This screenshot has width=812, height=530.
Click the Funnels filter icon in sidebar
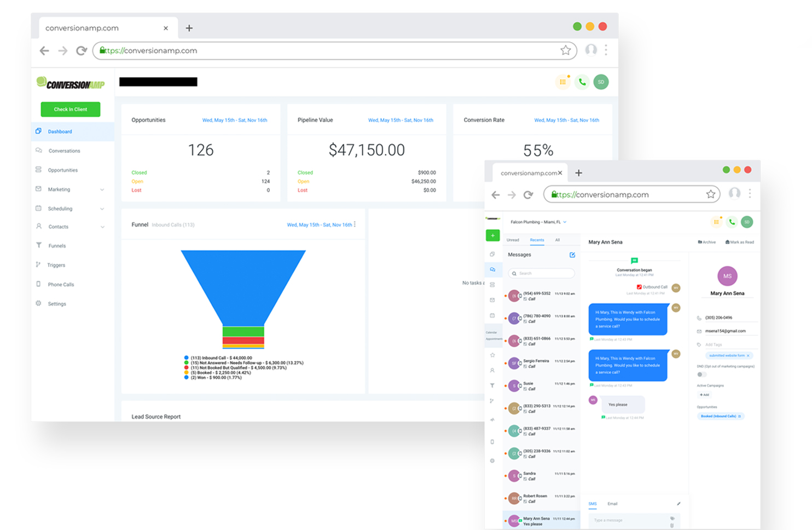(x=39, y=245)
